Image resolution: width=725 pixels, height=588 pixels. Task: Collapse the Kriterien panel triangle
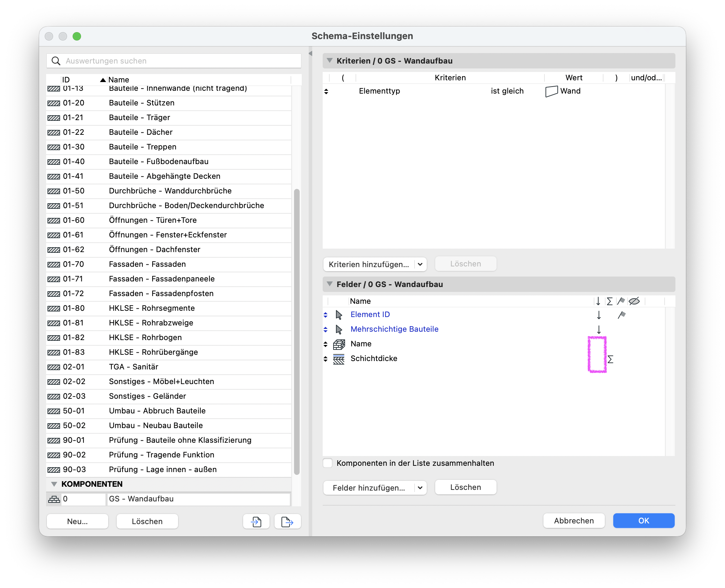329,60
